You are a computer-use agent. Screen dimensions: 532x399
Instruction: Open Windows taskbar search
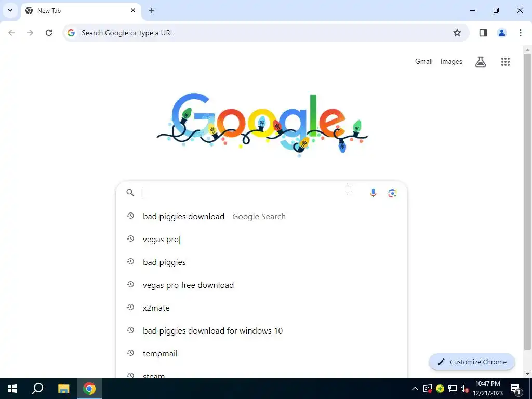tap(37, 389)
